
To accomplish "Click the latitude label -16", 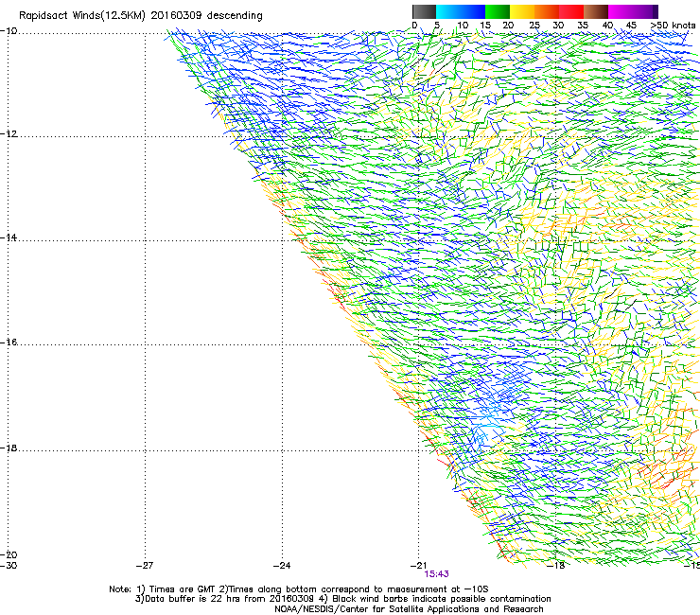I will click(x=9, y=343).
